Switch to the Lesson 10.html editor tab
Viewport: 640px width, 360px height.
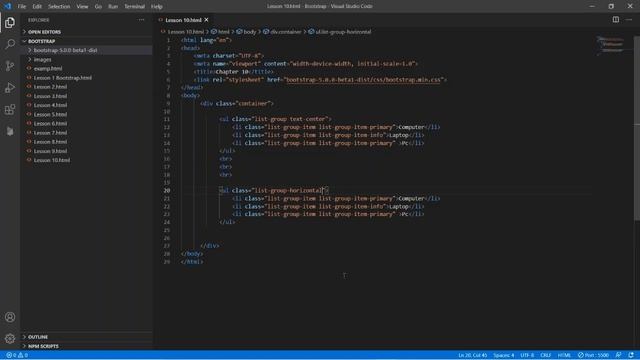(183, 20)
